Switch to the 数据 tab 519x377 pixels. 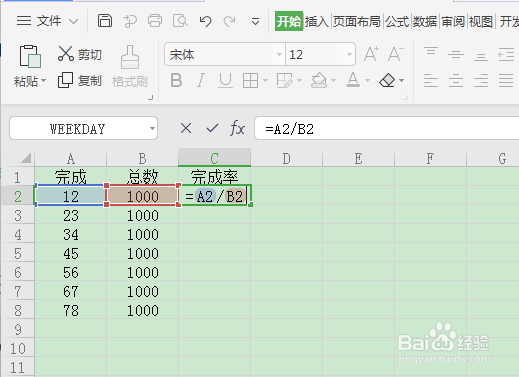point(425,21)
